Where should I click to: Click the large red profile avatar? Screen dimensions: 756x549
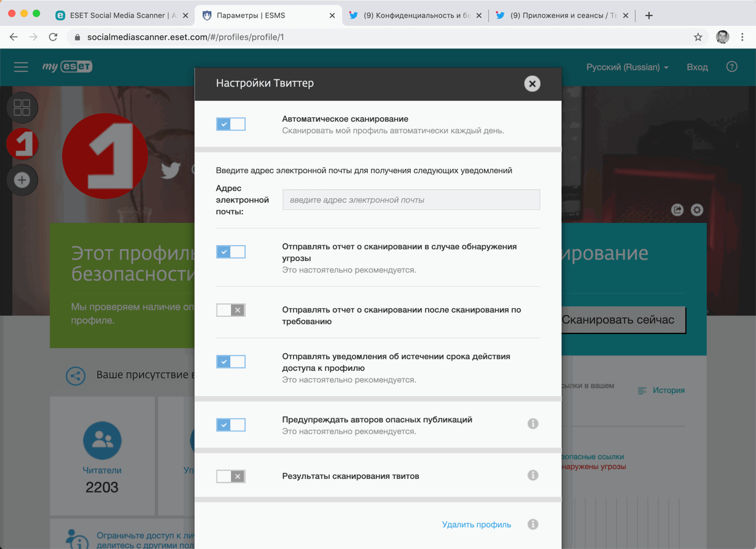coord(105,156)
